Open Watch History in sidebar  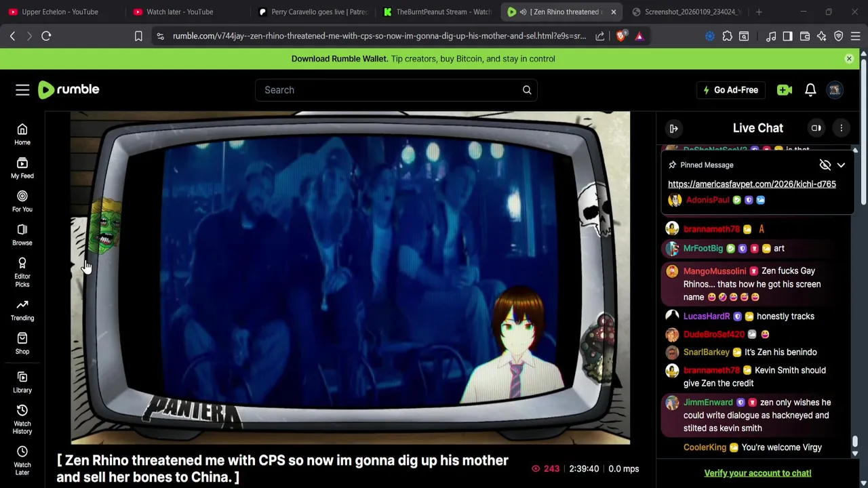(22, 420)
